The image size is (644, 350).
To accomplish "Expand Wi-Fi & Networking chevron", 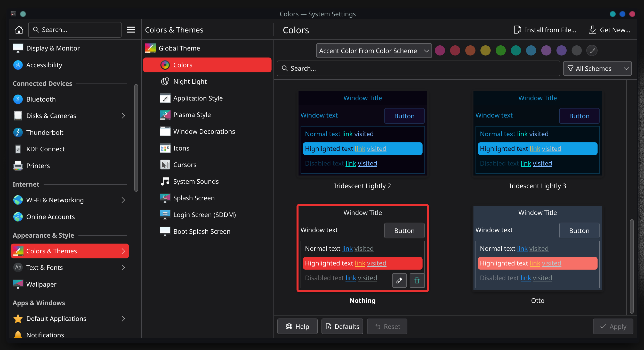I will point(123,200).
